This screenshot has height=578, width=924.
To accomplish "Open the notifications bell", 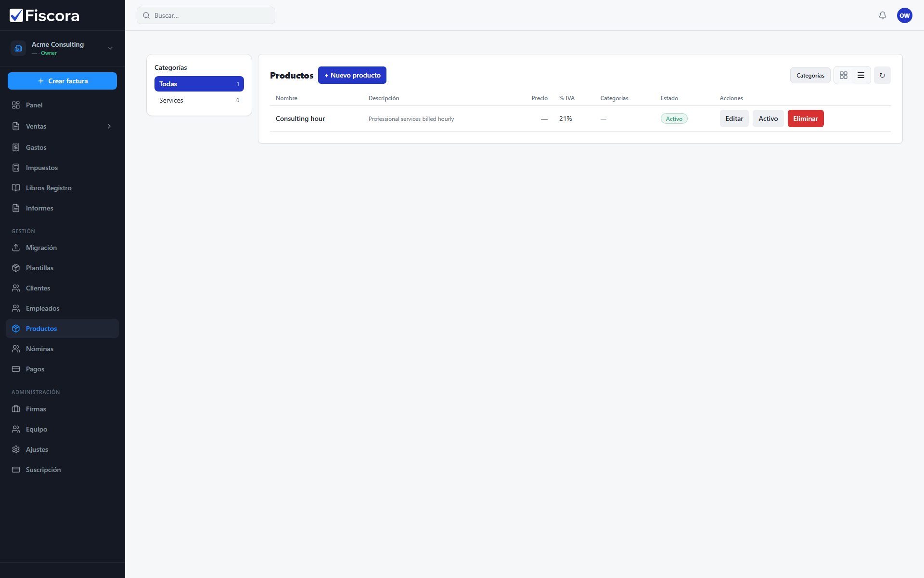I will click(x=882, y=15).
